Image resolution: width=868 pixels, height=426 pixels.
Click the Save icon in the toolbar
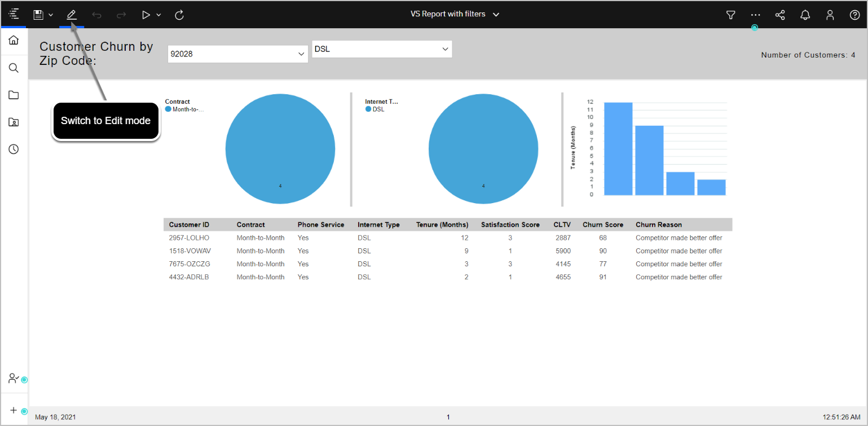38,15
